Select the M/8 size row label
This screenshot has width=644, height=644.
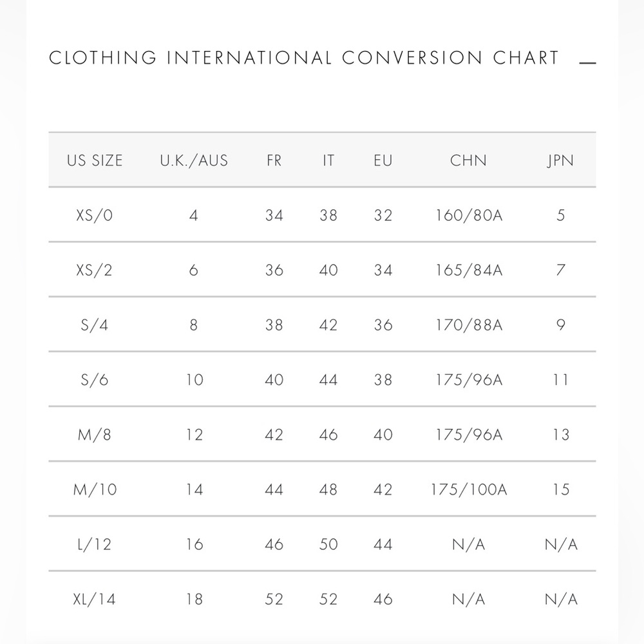[x=95, y=435]
